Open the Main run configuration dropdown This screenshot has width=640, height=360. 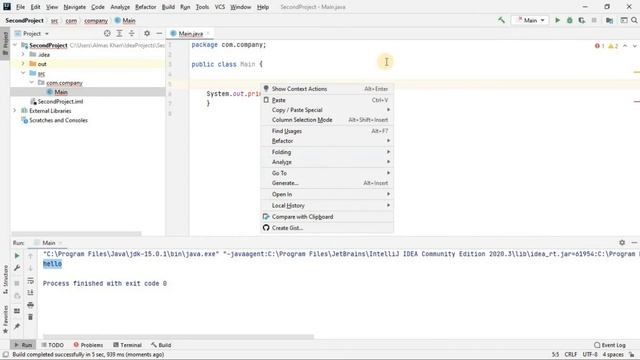pos(530,20)
